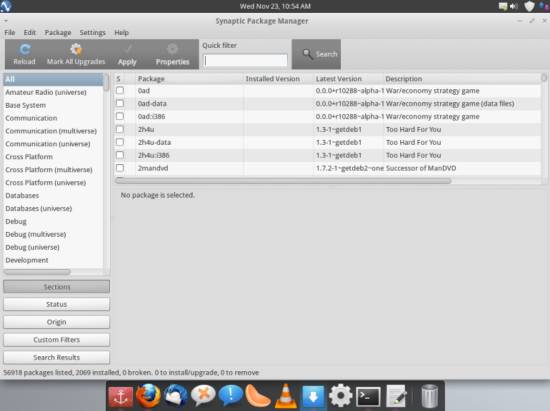Toggle status checkbox for 2mandvd
The width and height of the screenshot is (550, 411).
[120, 168]
